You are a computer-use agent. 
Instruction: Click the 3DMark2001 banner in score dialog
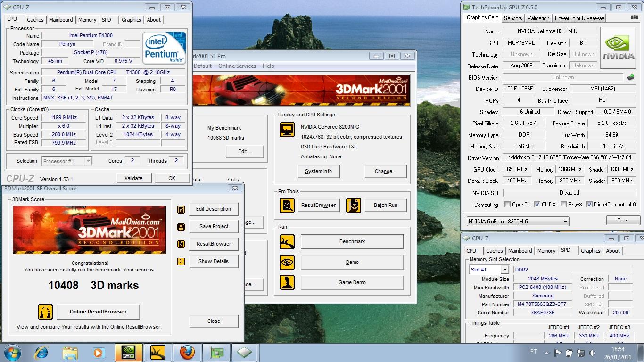89,230
